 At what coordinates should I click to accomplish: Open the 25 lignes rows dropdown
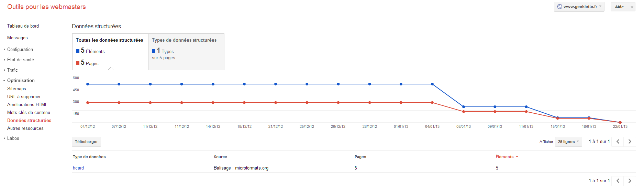(568, 142)
